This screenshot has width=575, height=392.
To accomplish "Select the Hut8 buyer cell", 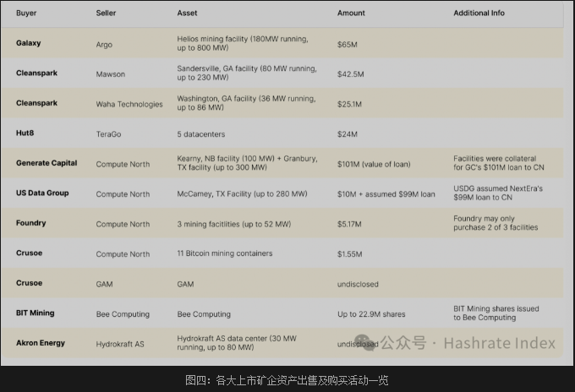I will (25, 133).
